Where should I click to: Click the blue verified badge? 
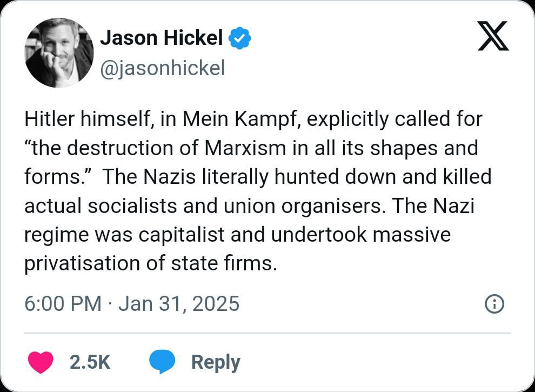(x=239, y=38)
